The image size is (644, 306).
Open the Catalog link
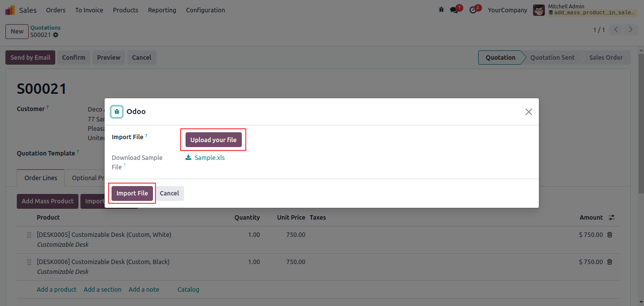189,289
